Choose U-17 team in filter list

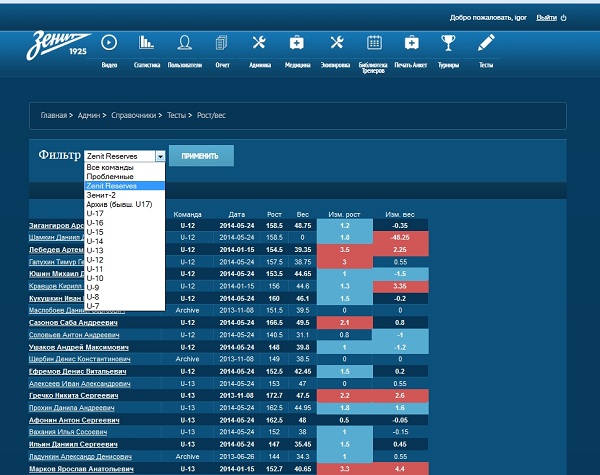point(125,213)
